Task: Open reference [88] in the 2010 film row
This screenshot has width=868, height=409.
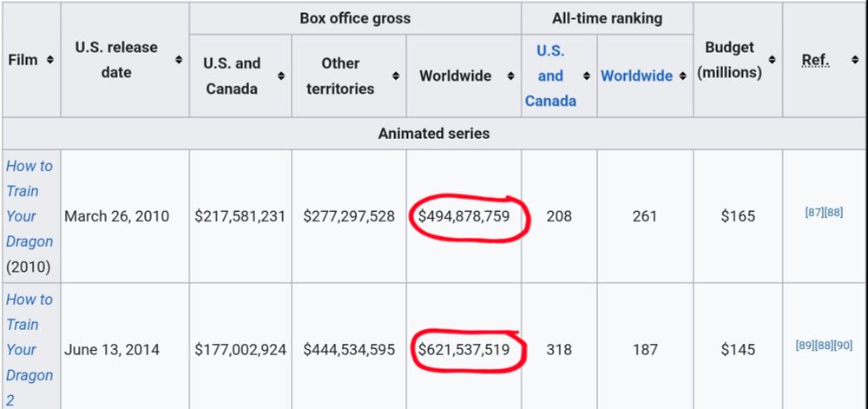Action: pyautogui.click(x=833, y=213)
